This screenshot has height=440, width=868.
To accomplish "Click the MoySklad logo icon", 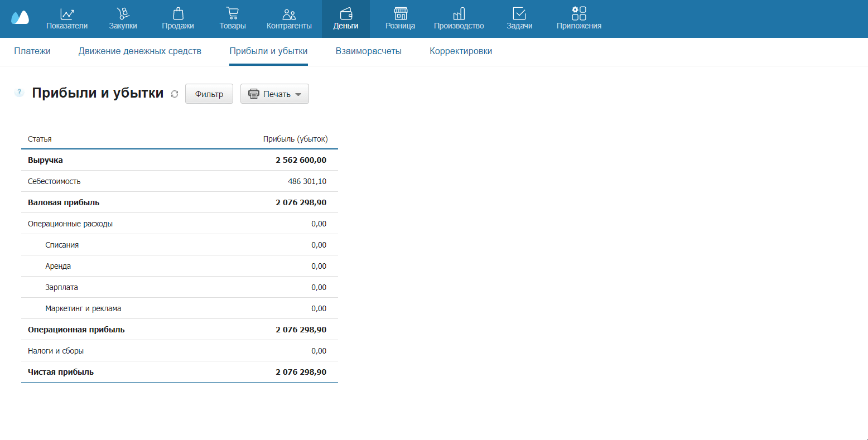I will 20,18.
